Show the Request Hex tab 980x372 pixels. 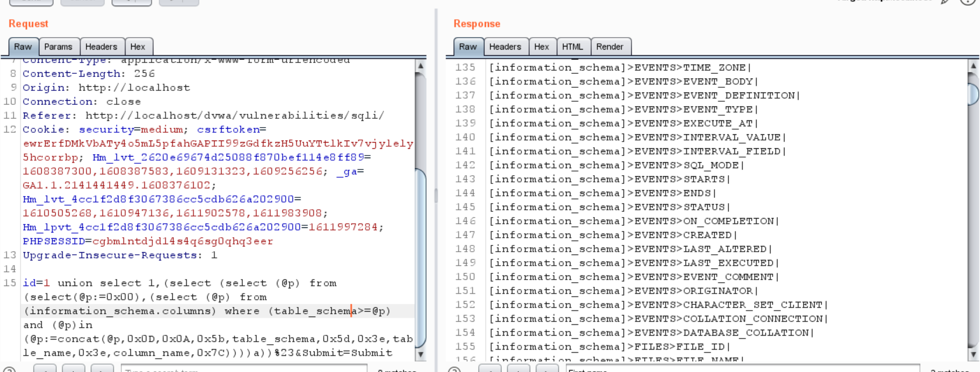138,47
